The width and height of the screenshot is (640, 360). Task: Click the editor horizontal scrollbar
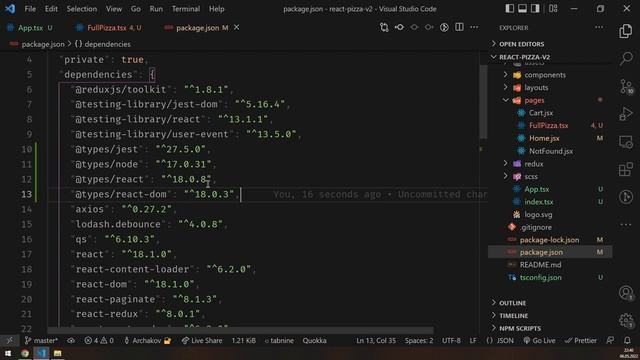240,330
